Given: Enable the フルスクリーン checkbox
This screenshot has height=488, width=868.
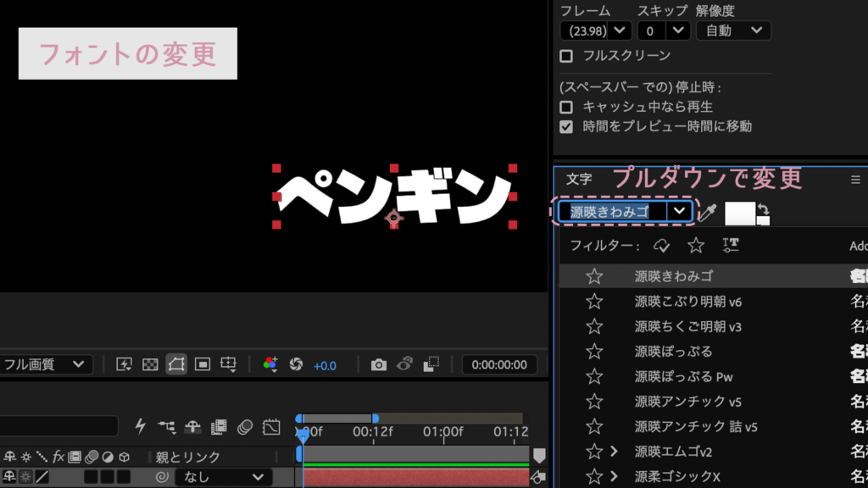Looking at the screenshot, I should point(566,56).
